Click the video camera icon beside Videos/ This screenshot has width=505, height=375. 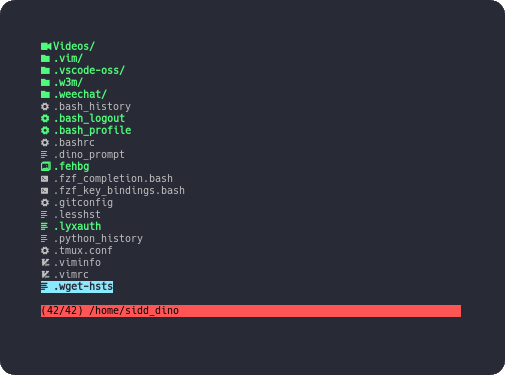pyautogui.click(x=46, y=46)
